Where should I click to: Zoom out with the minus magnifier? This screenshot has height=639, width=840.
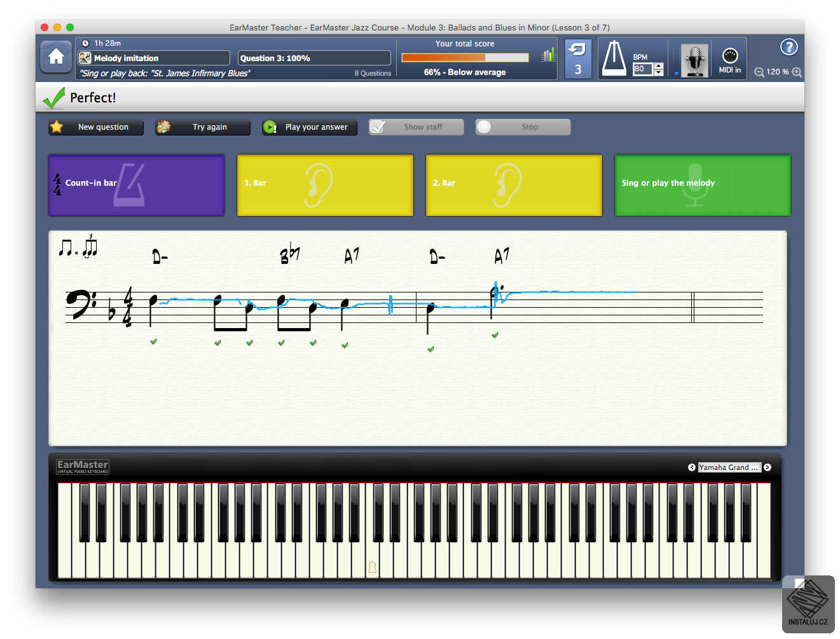point(759,72)
